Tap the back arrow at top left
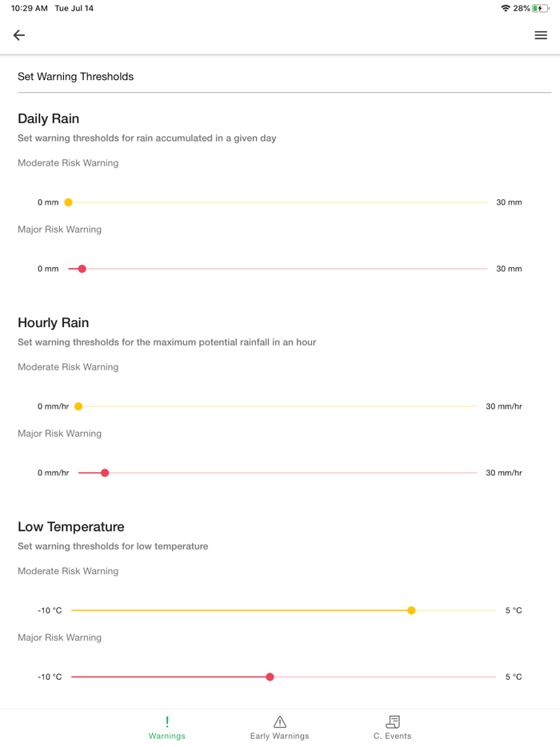Viewport: 560px width, 747px height. click(18, 35)
